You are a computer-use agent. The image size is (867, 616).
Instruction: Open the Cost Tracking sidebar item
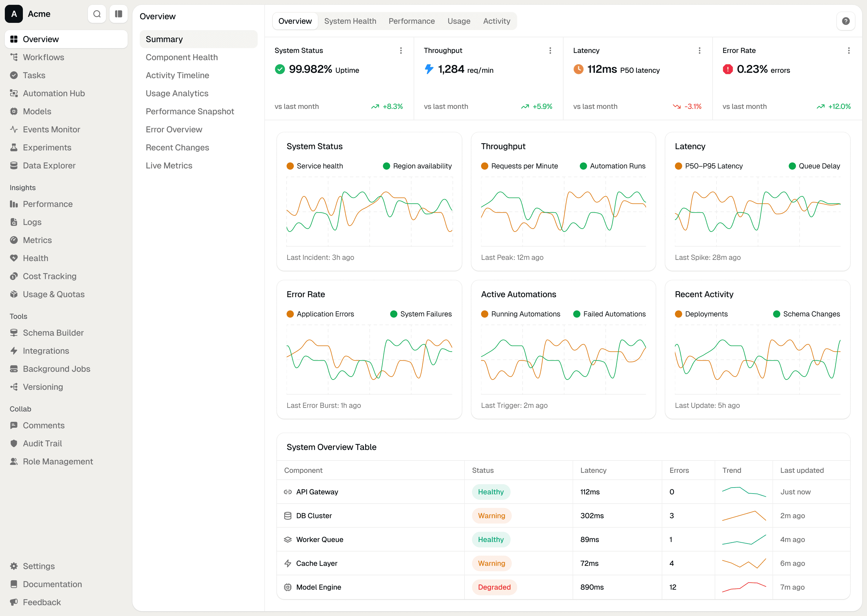click(x=49, y=276)
